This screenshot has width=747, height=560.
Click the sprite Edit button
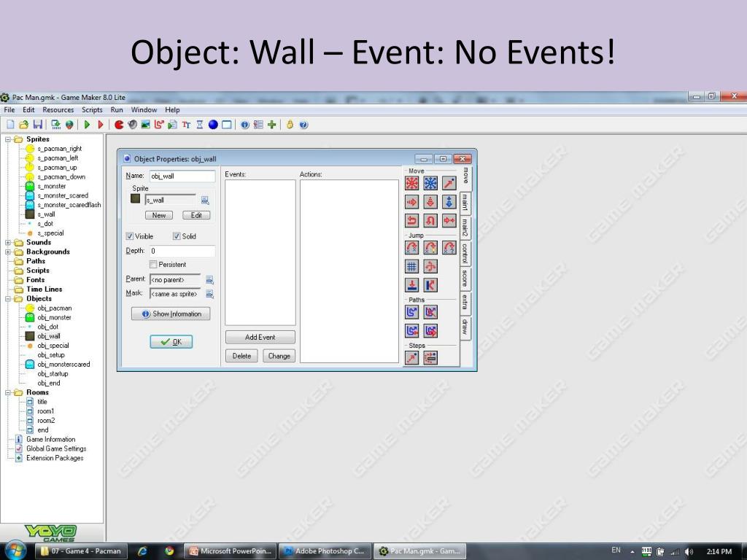[x=196, y=215]
